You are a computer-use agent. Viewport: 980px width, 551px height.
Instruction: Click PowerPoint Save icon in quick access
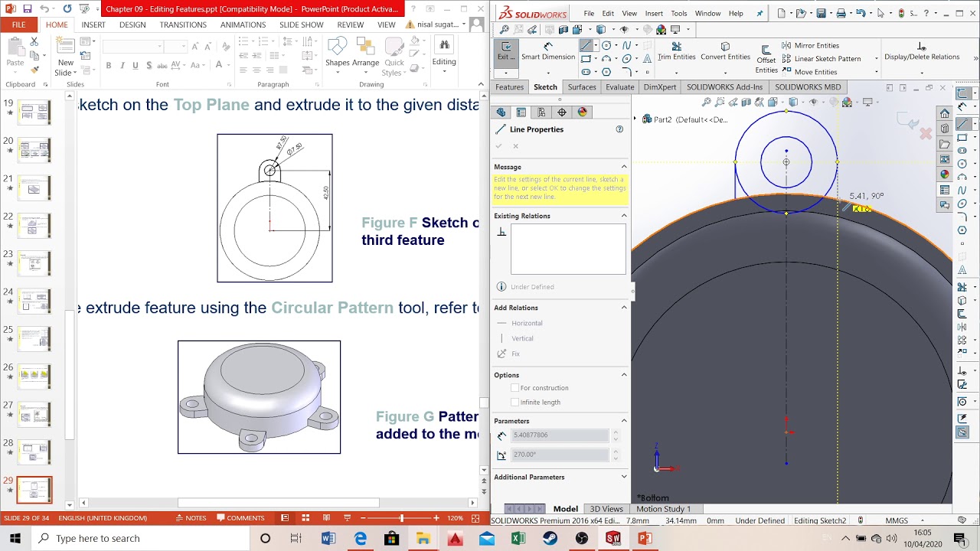click(x=28, y=9)
